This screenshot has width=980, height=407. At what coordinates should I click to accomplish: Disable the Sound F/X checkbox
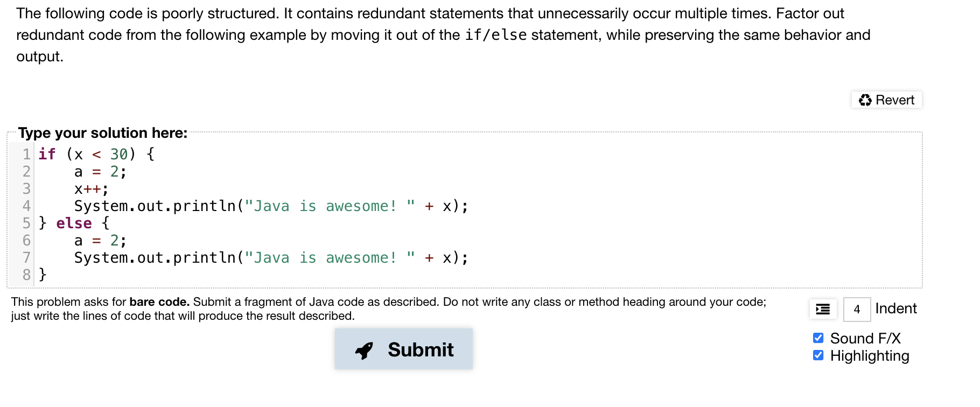tap(818, 338)
